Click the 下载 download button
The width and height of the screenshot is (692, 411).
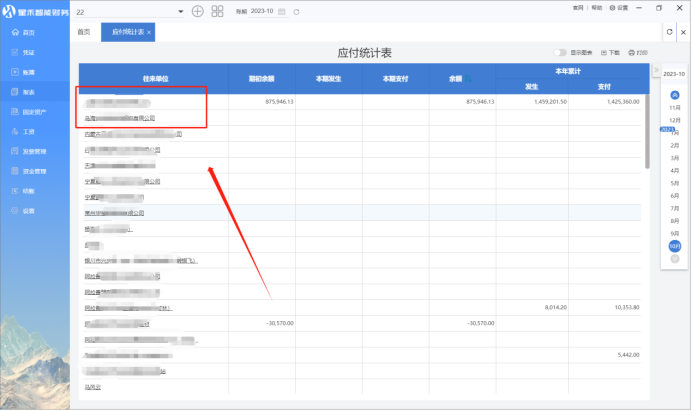pos(610,53)
